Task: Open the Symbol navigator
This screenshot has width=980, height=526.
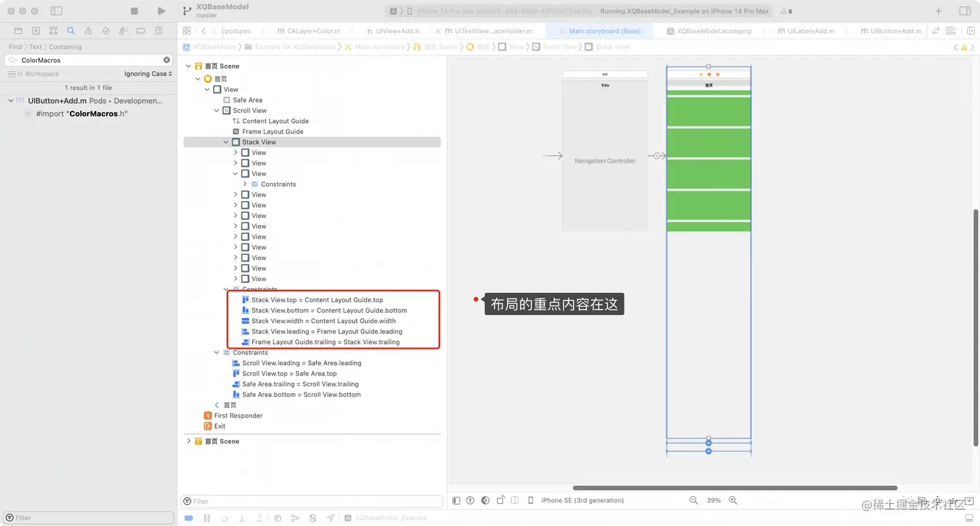Action: click(x=53, y=30)
